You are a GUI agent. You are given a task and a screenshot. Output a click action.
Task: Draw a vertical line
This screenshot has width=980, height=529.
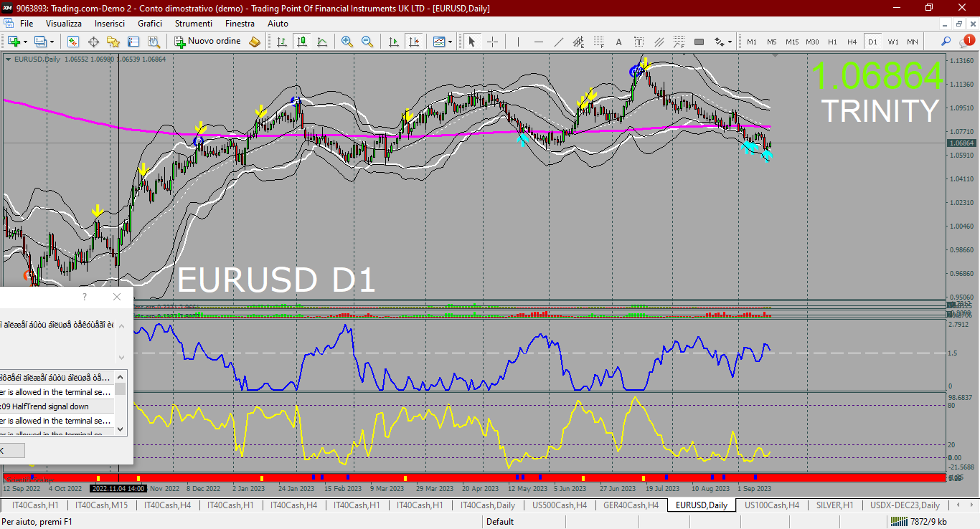tap(518, 42)
